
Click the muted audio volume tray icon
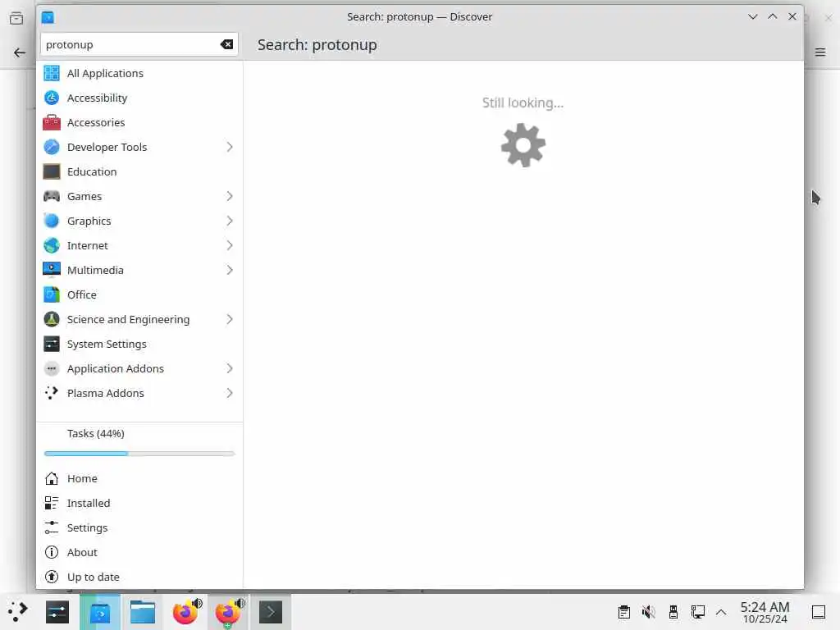(648, 612)
